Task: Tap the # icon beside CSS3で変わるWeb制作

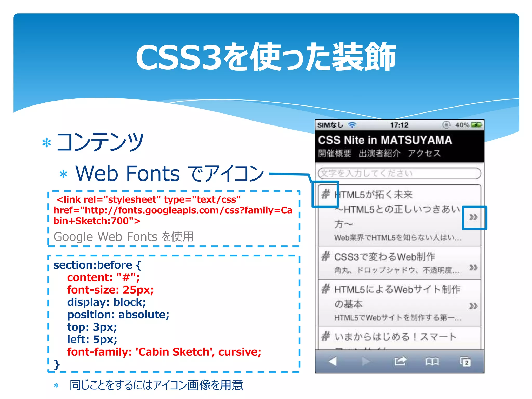Action: pyautogui.click(x=326, y=256)
